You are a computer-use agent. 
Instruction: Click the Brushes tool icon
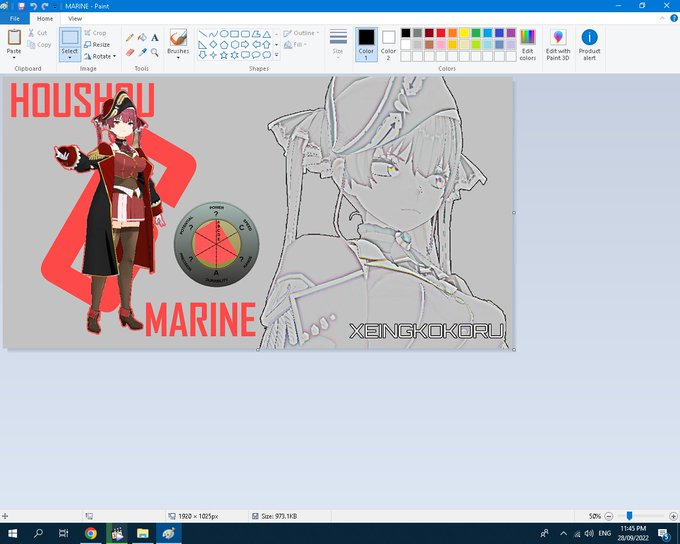click(x=178, y=37)
